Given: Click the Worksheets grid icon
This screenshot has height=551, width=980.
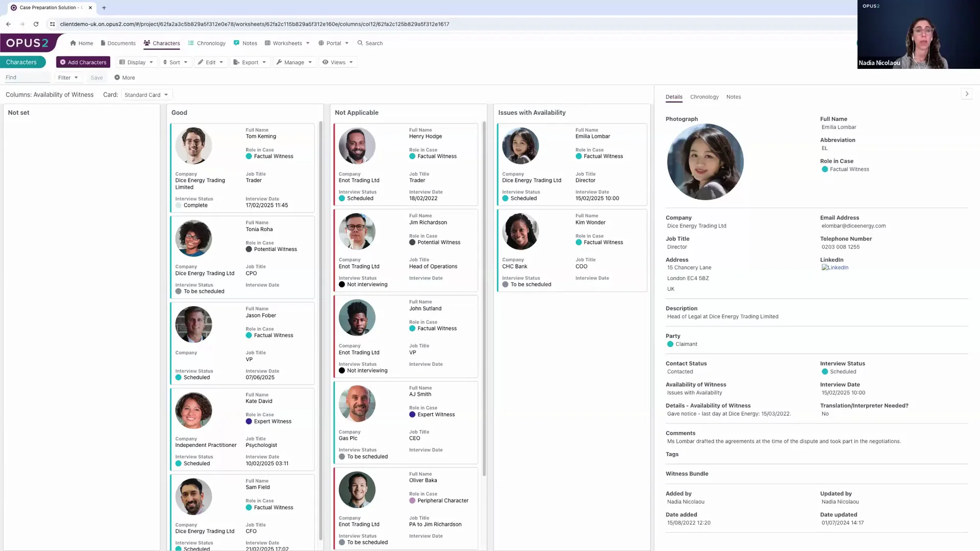Looking at the screenshot, I should click(x=267, y=43).
